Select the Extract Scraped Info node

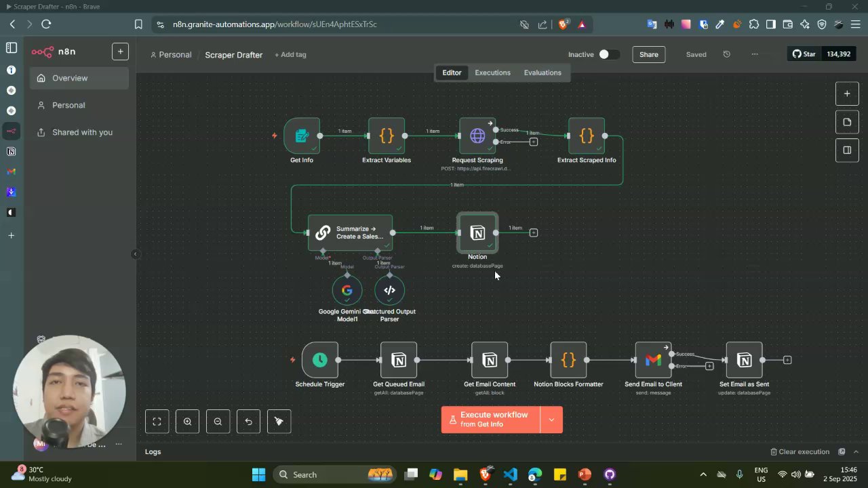pos(587,136)
